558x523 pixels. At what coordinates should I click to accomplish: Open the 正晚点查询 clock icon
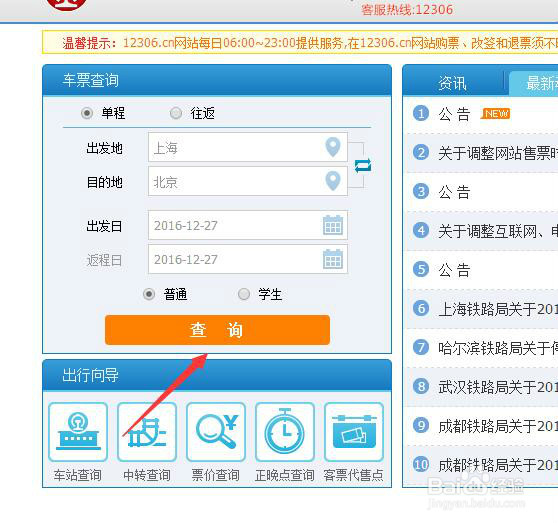point(285,432)
